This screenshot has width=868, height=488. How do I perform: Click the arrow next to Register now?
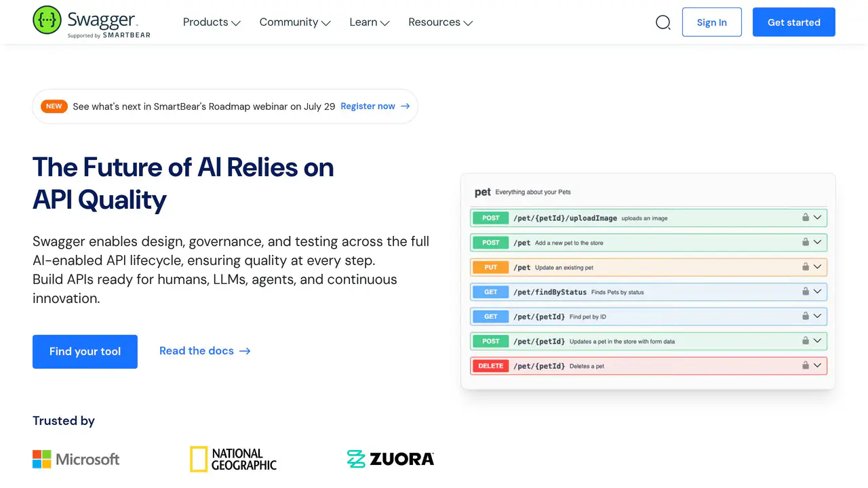406,106
